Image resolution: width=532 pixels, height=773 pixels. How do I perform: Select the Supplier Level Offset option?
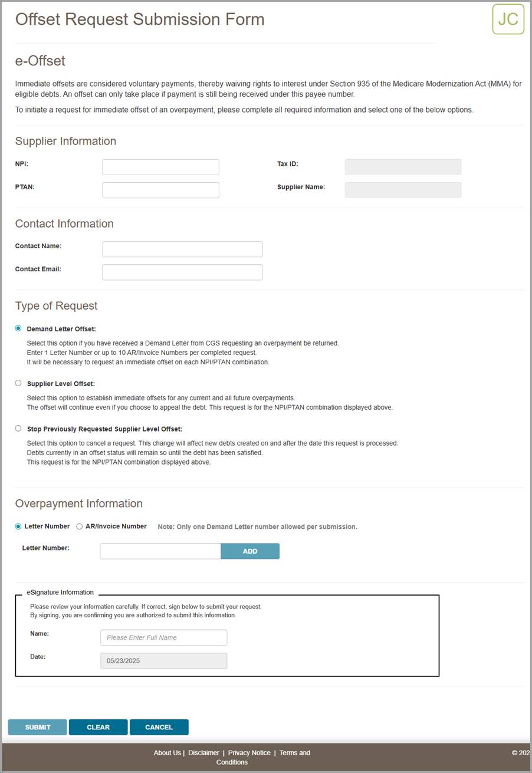tap(18, 383)
